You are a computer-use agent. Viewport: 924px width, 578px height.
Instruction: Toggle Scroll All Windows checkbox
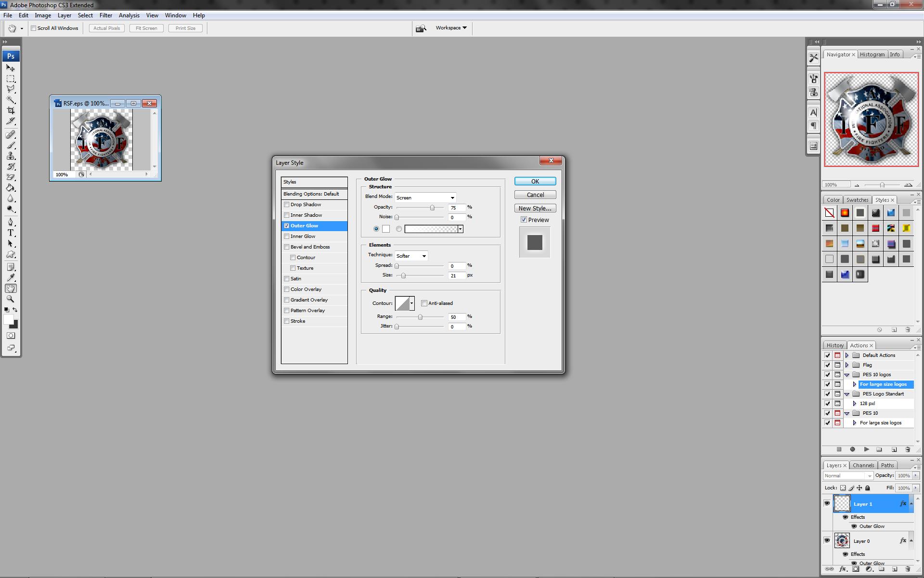(34, 28)
